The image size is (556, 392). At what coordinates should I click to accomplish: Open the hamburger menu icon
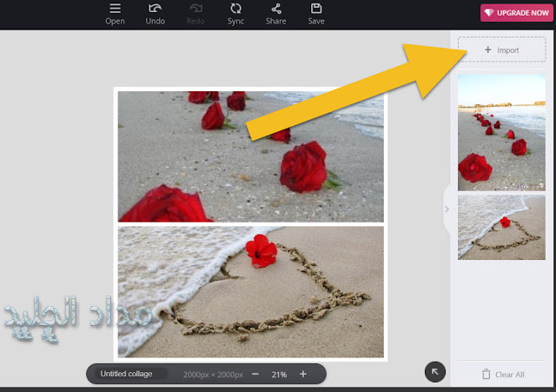[x=115, y=9]
